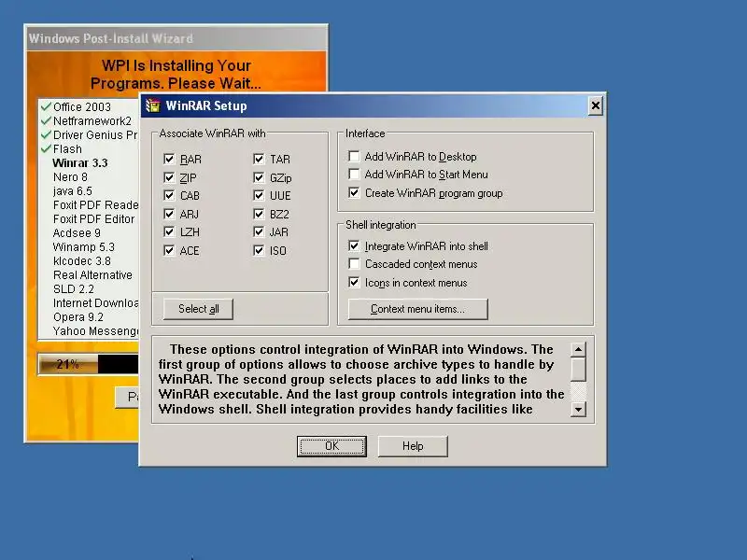Uncheck the BZ2 file association
This screenshot has height=560, width=747.
(259, 214)
